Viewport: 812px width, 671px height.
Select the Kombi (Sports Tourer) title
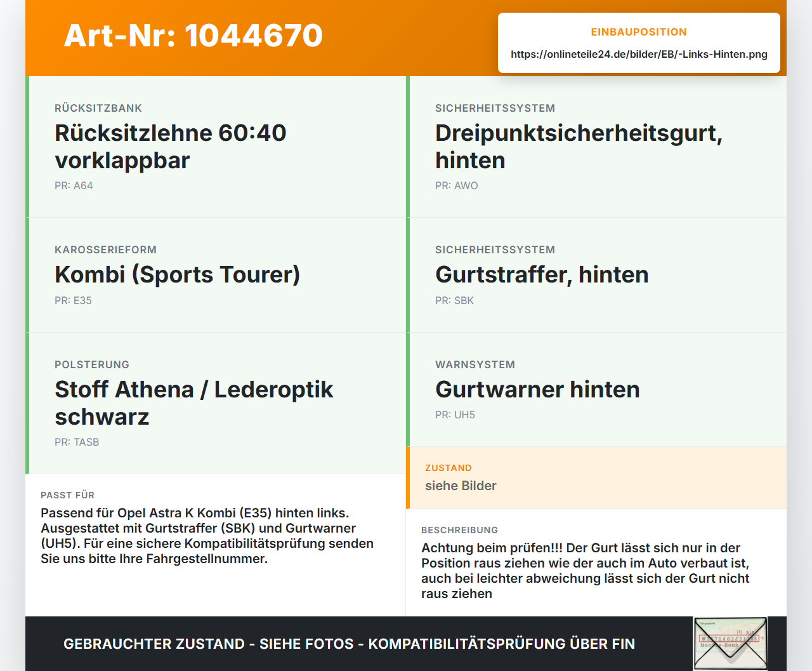177,274
